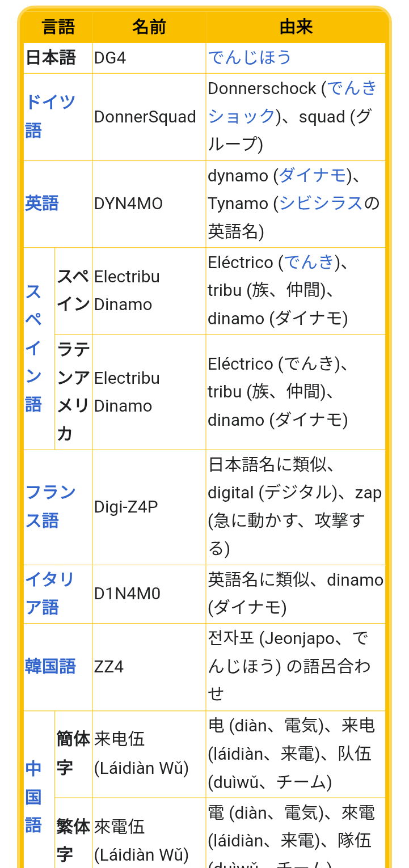Click the DonnerSquad name cell
This screenshot has height=868, width=409.
click(145, 117)
